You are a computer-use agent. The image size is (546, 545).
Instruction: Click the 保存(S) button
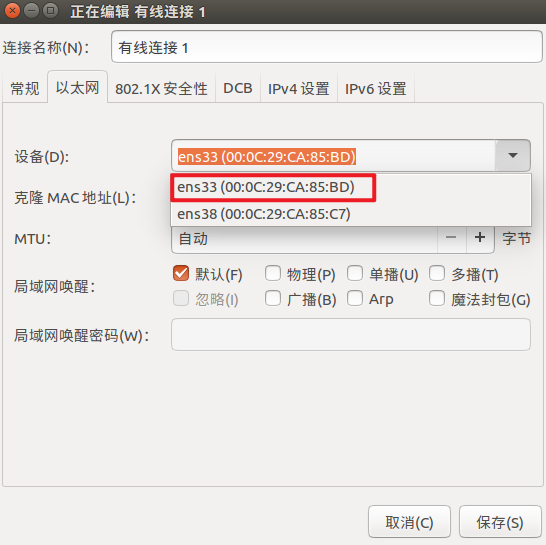point(500,522)
